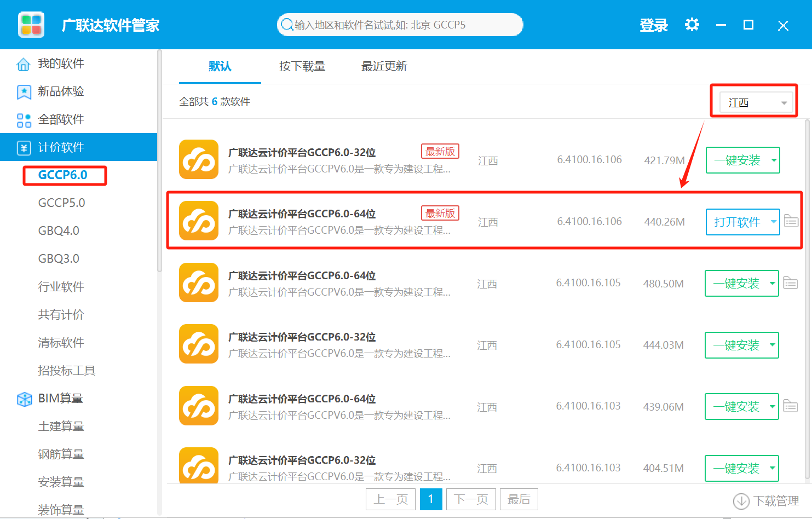Click app icon of GCCP6.0-32位 version 6.4100.16.106
This screenshot has height=519, width=812.
coord(199,159)
